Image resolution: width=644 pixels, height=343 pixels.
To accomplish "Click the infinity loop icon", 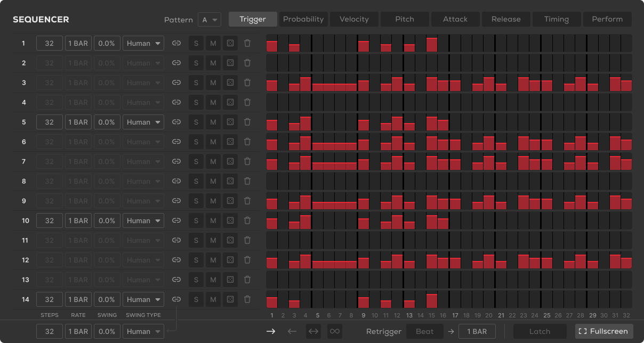I will [335, 331].
